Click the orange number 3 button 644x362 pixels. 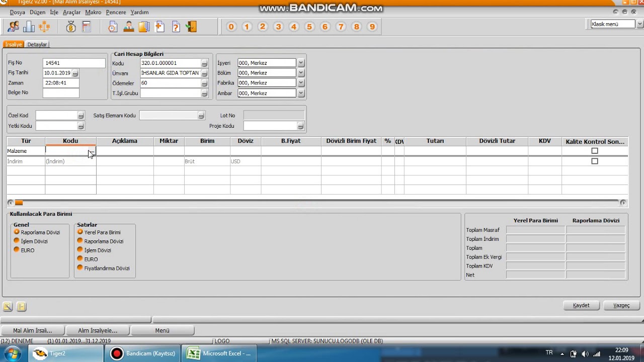click(x=278, y=27)
